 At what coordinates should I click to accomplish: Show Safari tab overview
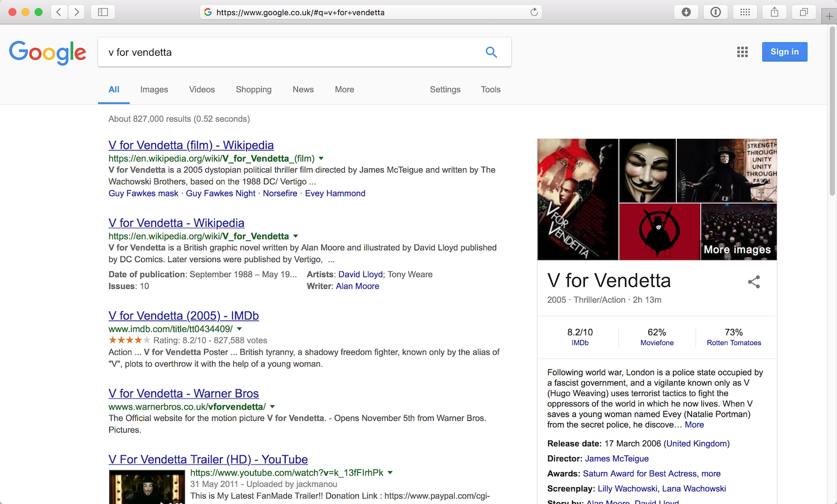coord(804,12)
